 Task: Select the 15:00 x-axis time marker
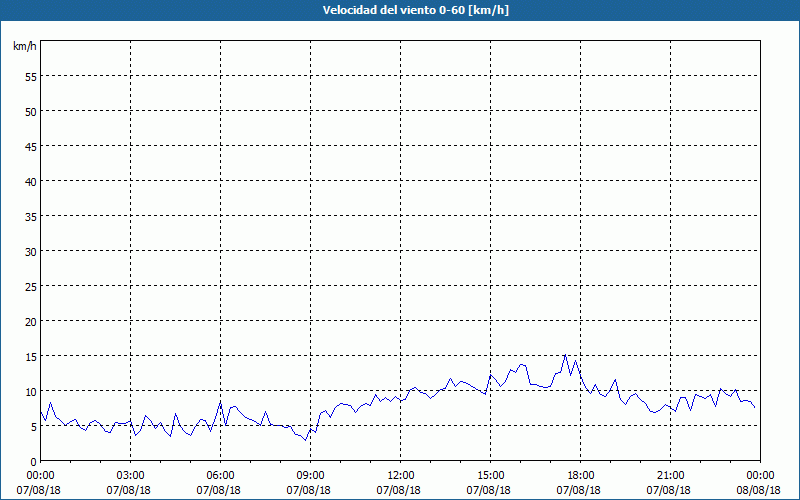[x=490, y=475]
